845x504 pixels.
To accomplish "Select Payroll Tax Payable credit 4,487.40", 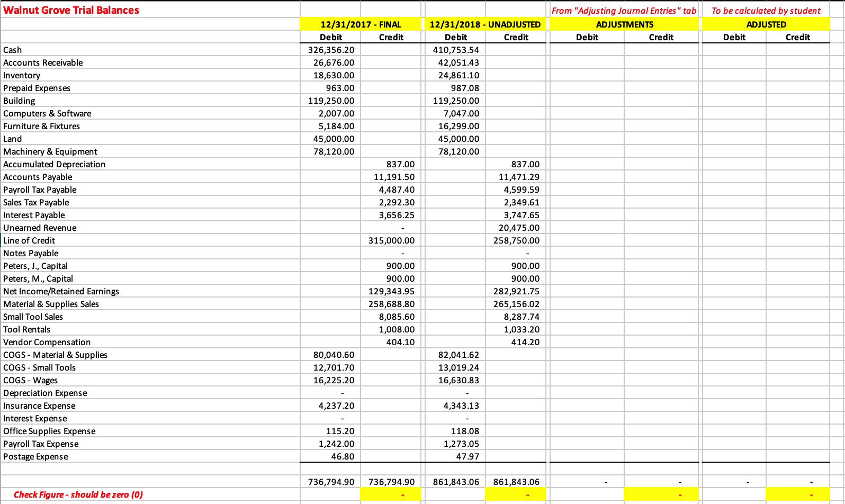I will pos(391,190).
